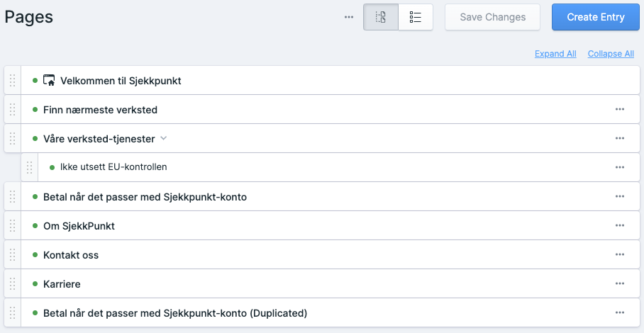Open actions menu for Karriere row
This screenshot has height=333, width=644.
click(x=620, y=284)
